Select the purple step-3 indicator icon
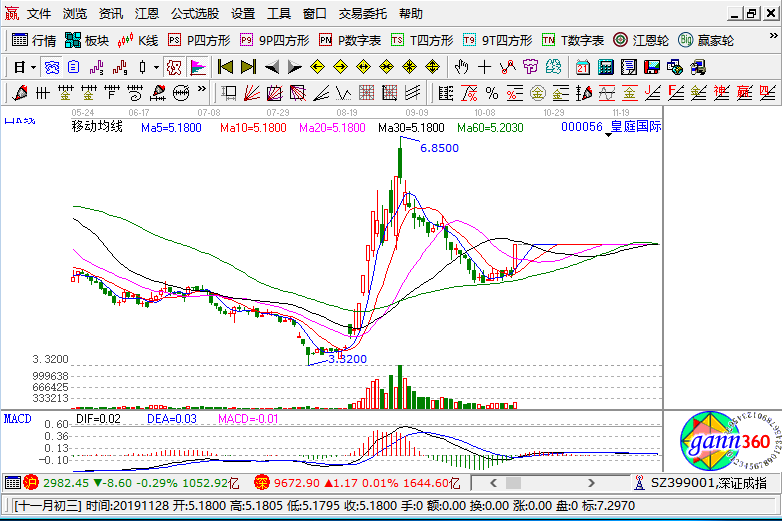Viewport: 782px width, 521px height. (x=97, y=67)
